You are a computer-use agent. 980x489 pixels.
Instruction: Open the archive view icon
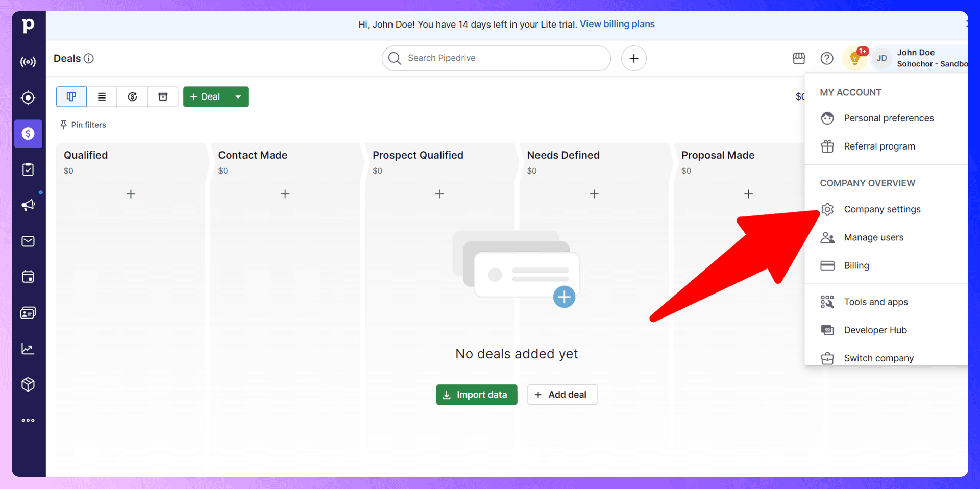point(163,97)
